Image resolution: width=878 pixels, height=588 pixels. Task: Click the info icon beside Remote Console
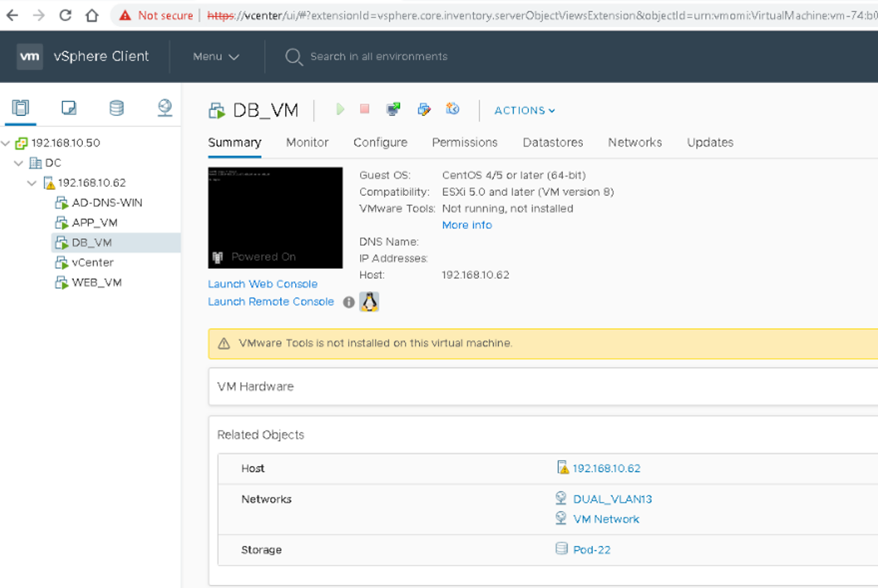(x=349, y=303)
